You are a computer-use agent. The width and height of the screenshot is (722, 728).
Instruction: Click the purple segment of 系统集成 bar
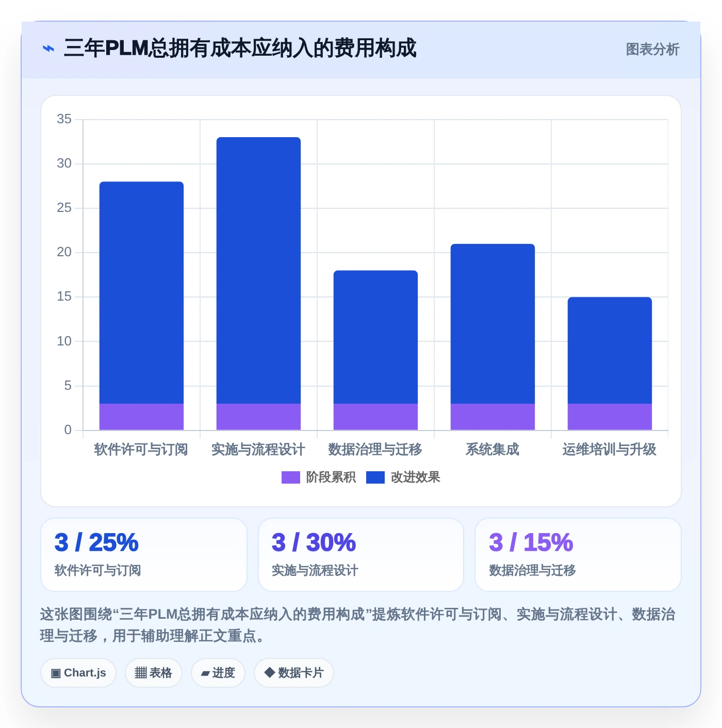[x=493, y=417]
